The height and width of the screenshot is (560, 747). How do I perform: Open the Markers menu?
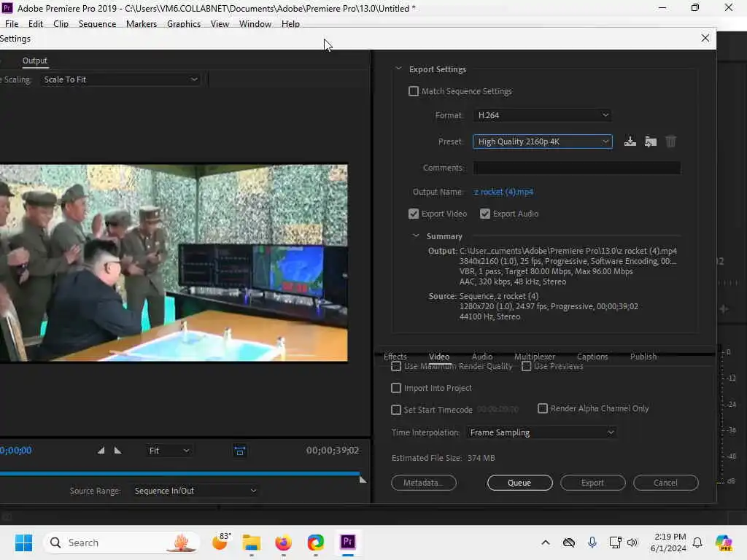pos(142,24)
